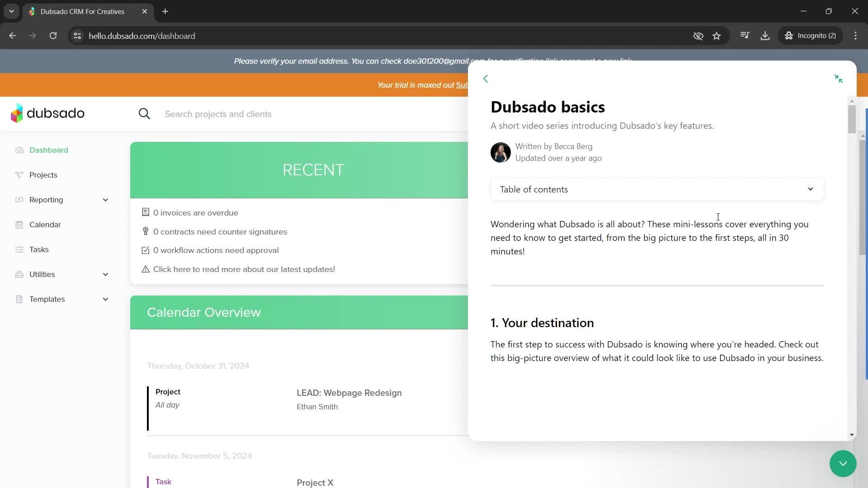Click the help panel scroll down arrow
868x488 pixels.
[x=852, y=435]
